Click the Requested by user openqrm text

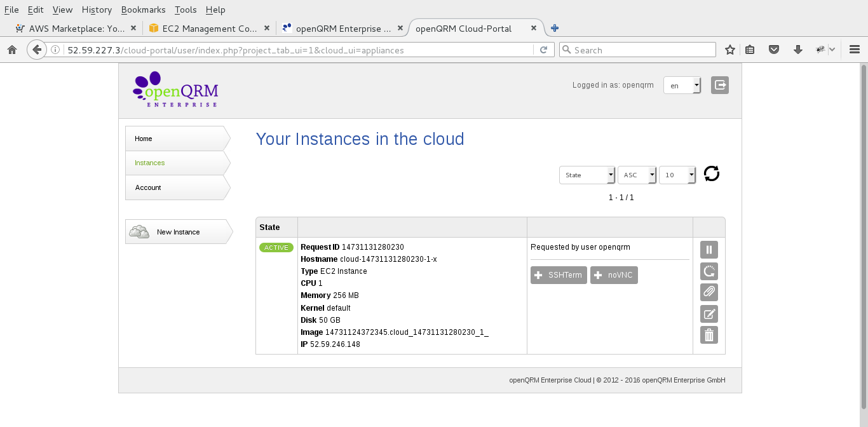[580, 247]
